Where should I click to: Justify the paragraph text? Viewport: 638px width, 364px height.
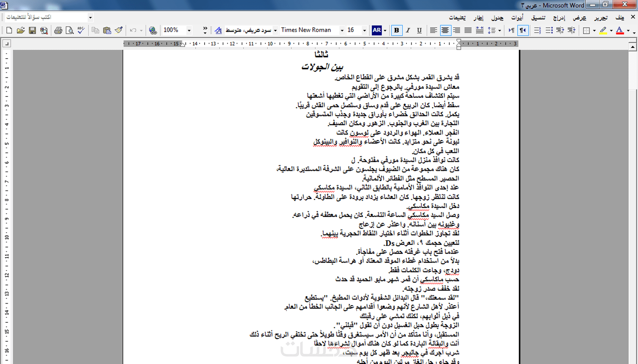[468, 30]
